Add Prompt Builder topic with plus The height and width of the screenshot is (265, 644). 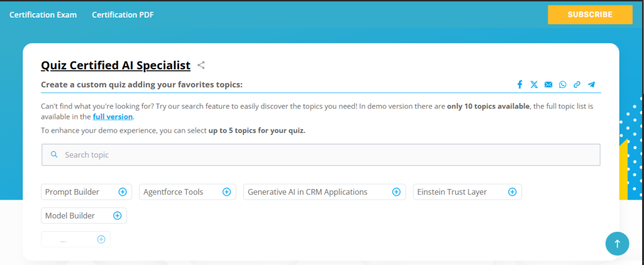[123, 192]
